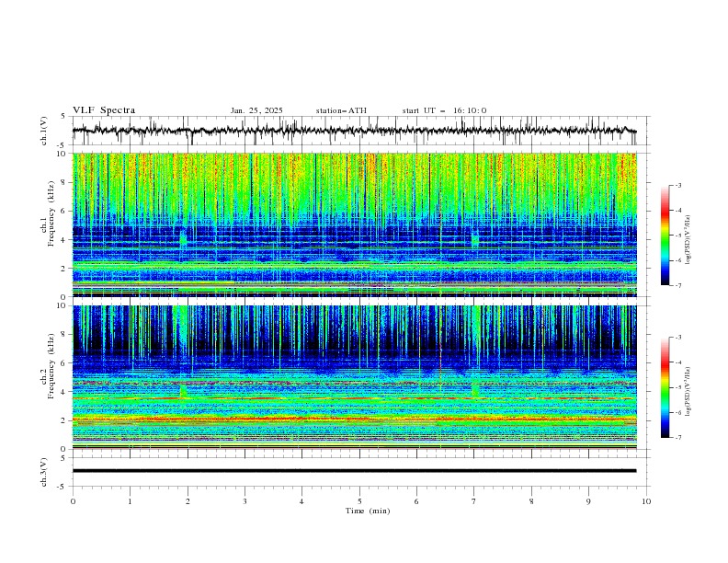Click the "6" kHz tick on ch.2 frequency axis
This screenshot has height=563, width=728.
[x=64, y=363]
